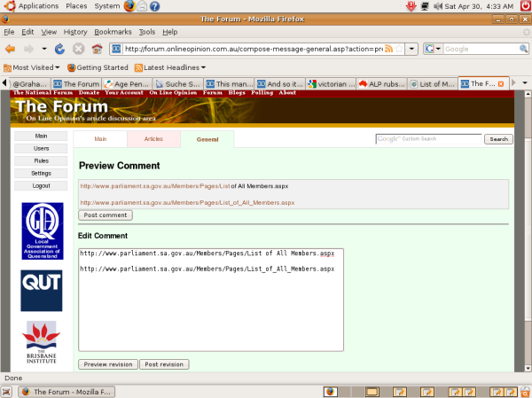Open the Edit menu

coord(27,32)
